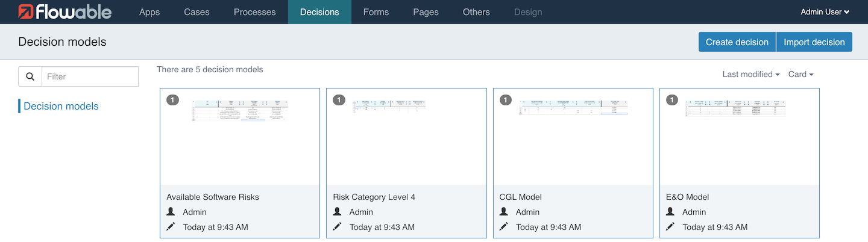The height and width of the screenshot is (242, 868).
Task: Click the Flowable logo
Action: (x=64, y=12)
